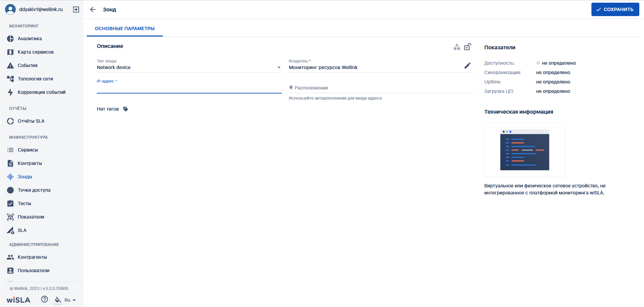
Task: Click the Отчёты SLA circle icon
Action: click(10, 121)
